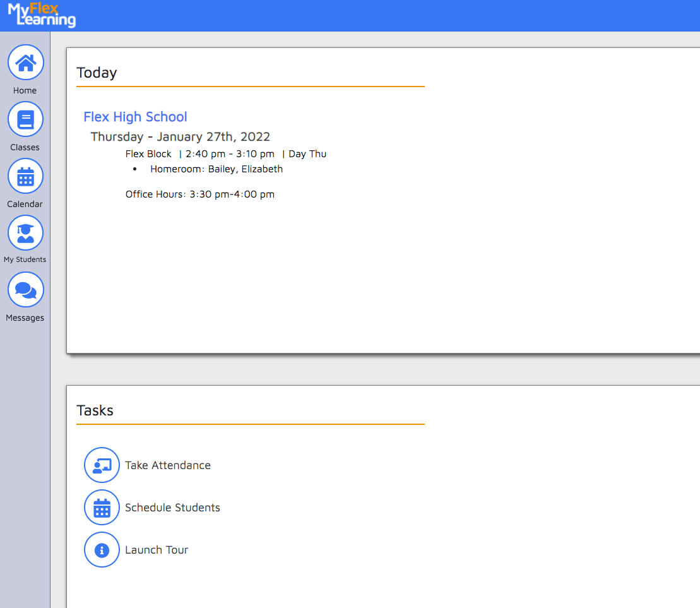
Task: Click the Take Attendance icon
Action: [x=102, y=465]
